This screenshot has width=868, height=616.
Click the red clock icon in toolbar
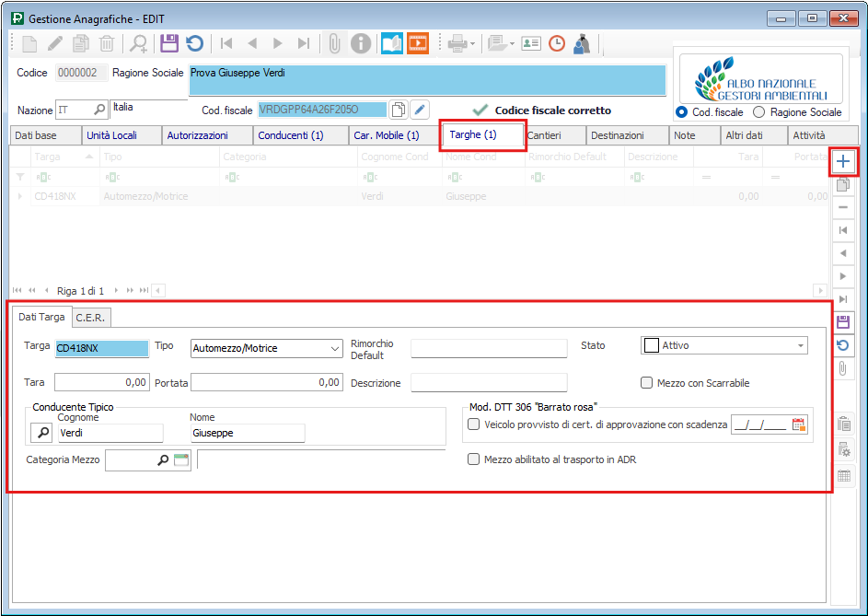coord(557,43)
